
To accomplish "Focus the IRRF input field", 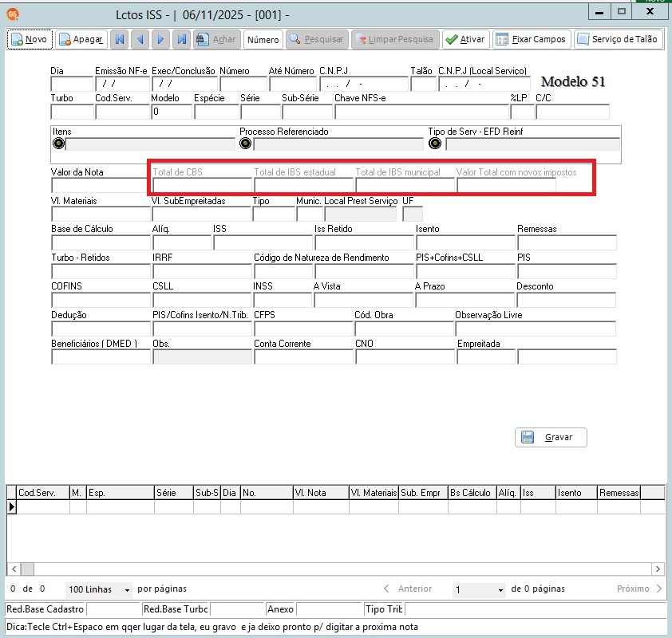I will tap(202, 271).
